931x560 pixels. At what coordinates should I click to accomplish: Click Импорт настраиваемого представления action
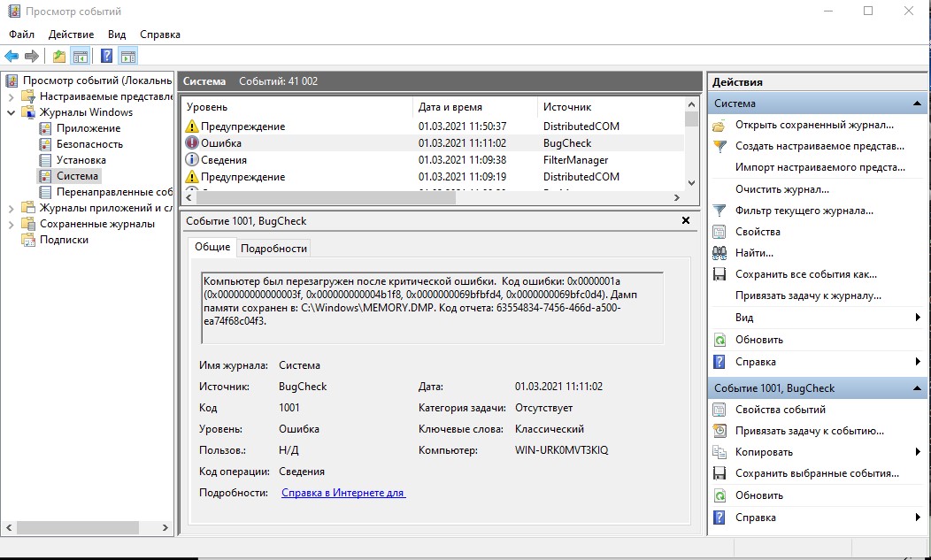tap(820, 167)
